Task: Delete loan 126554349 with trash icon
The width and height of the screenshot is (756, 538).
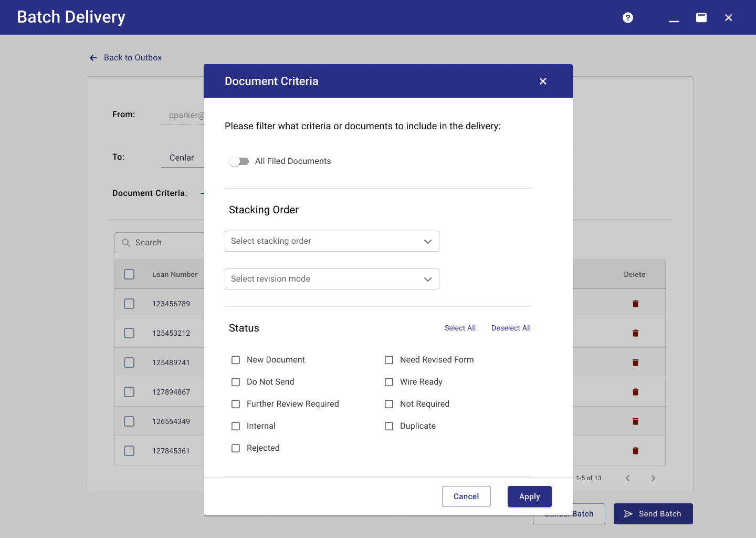Action: click(x=635, y=421)
